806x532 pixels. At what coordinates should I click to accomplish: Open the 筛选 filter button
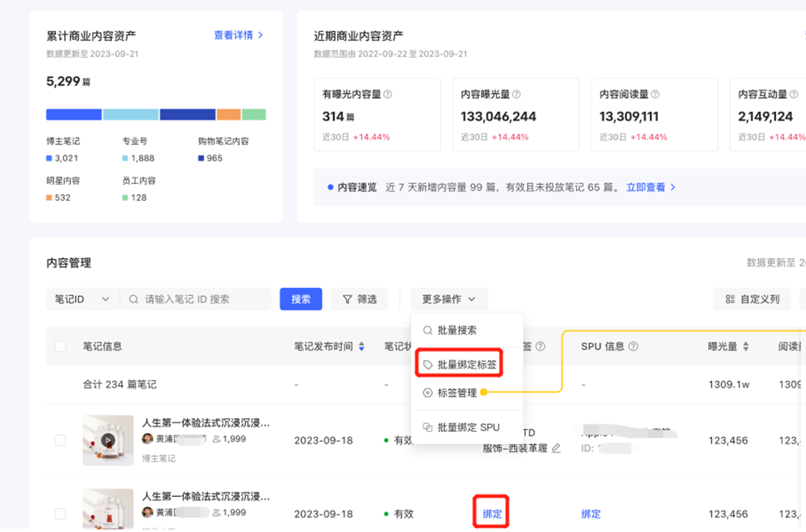359,299
